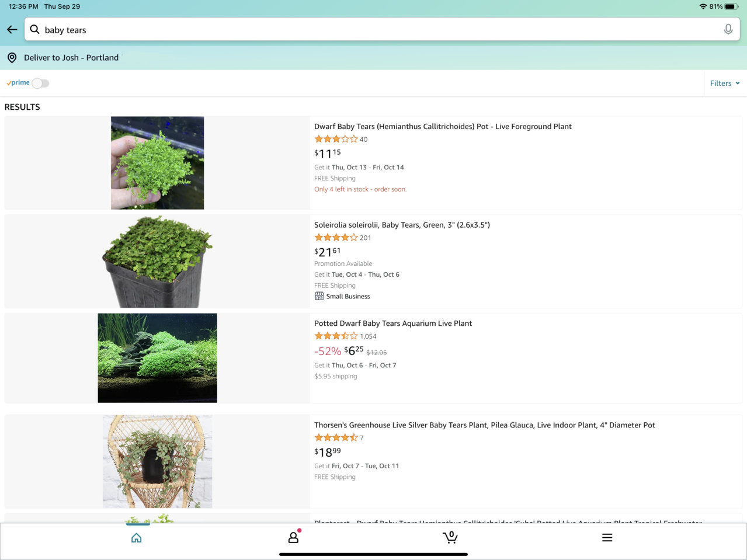Open the Home tab icon
Viewport: 747px width, 560px height.
(137, 538)
